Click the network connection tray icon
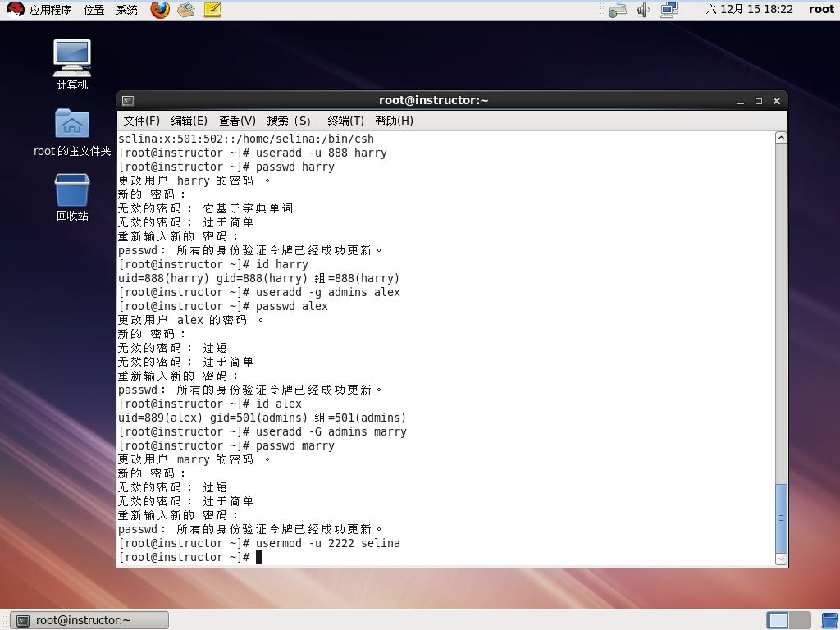Image resolution: width=840 pixels, height=630 pixels. click(669, 10)
